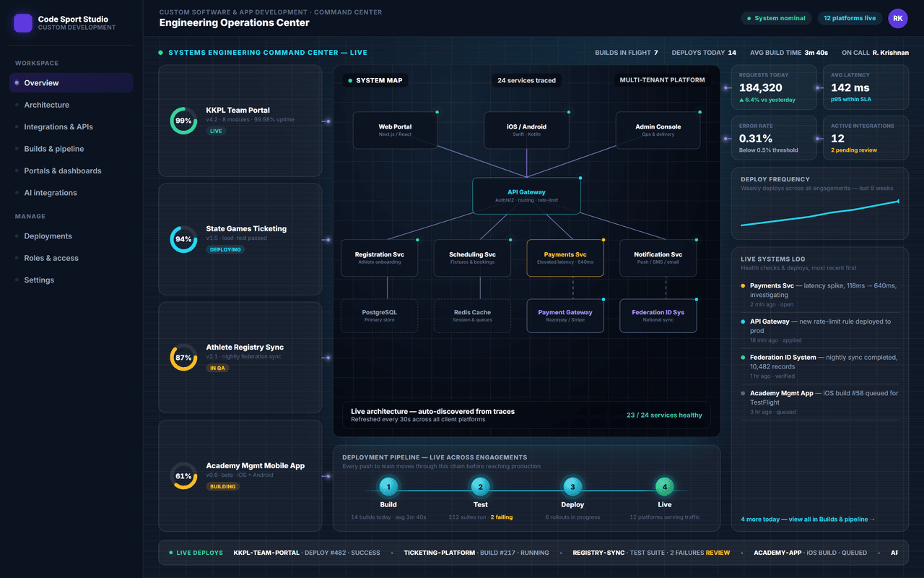924x578 pixels.
Task: Navigate to AI integrations
Action: click(x=71, y=193)
